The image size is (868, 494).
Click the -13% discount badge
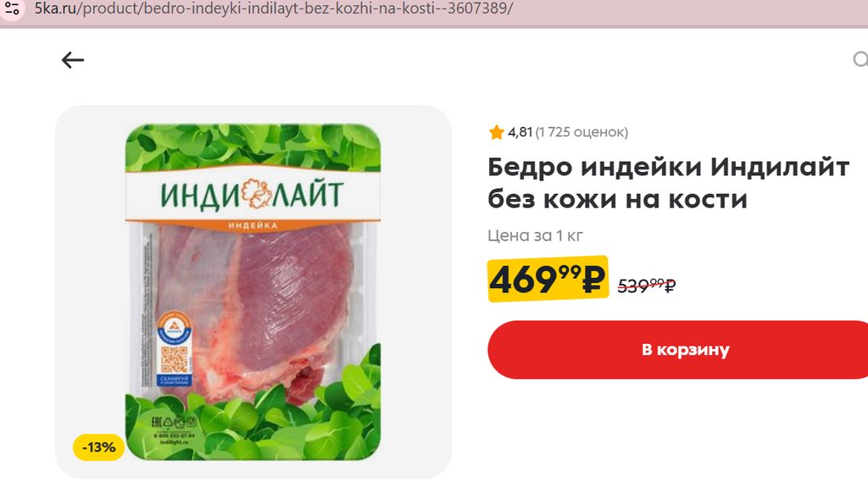click(98, 447)
